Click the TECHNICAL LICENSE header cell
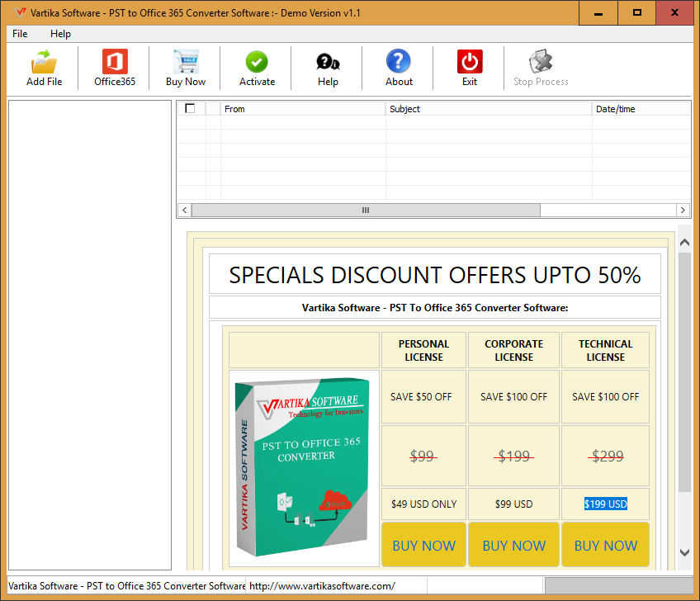700x601 pixels. click(x=605, y=350)
